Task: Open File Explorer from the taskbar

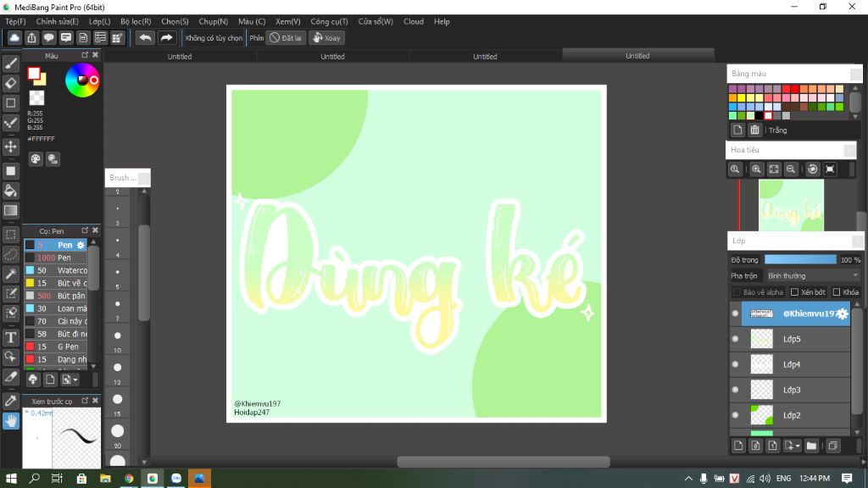Action: coord(105,479)
